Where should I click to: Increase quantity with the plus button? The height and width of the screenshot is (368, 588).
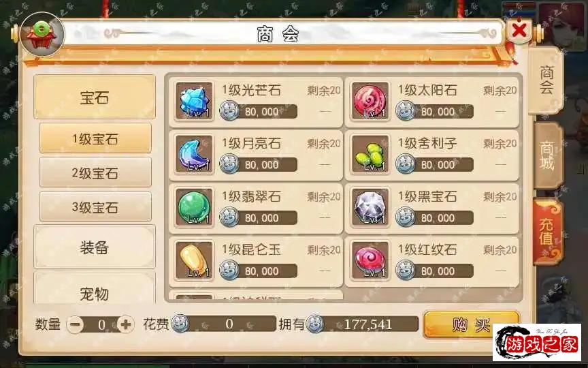coord(126,324)
